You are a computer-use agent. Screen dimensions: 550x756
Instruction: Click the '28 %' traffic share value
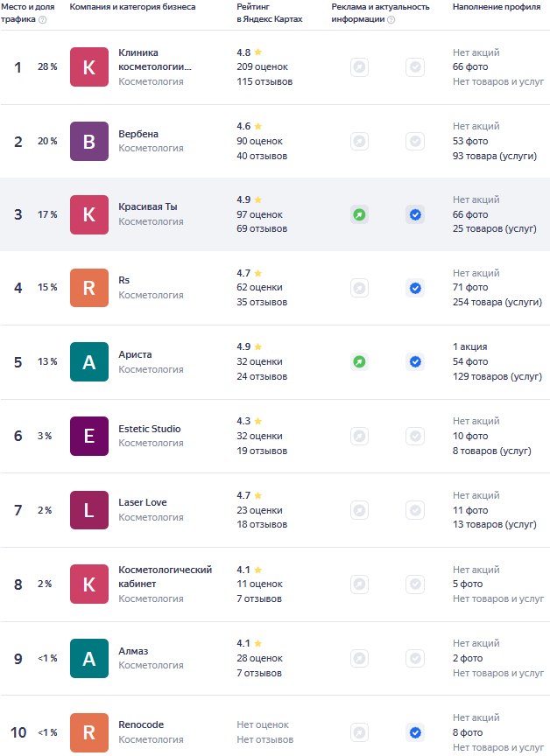click(x=47, y=67)
